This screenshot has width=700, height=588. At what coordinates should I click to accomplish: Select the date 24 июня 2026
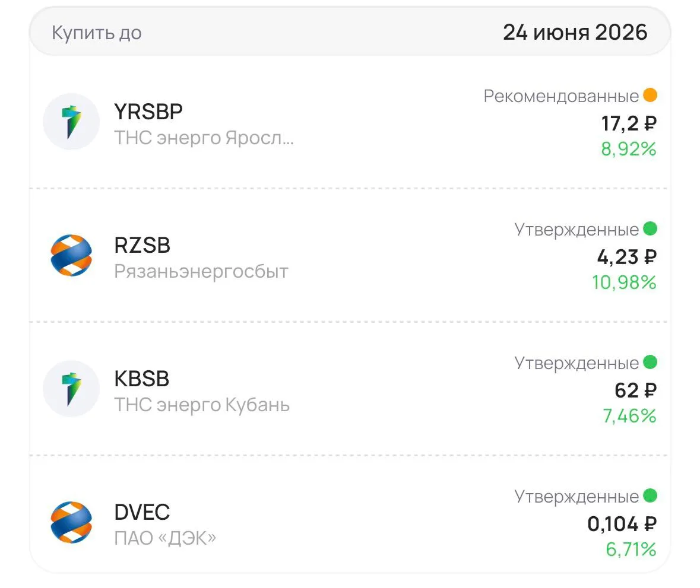575,32
